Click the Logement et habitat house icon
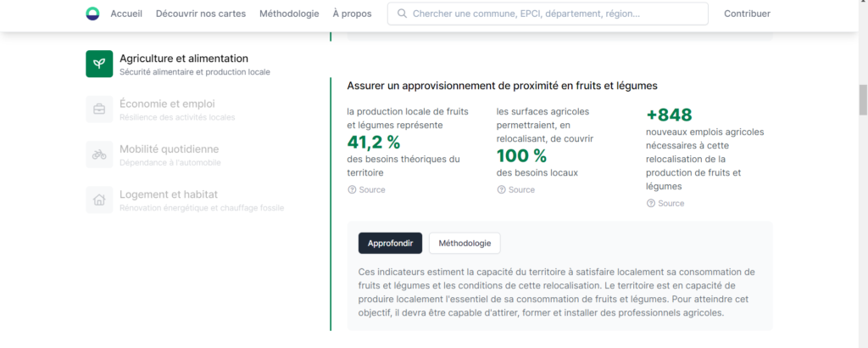 [x=99, y=199]
